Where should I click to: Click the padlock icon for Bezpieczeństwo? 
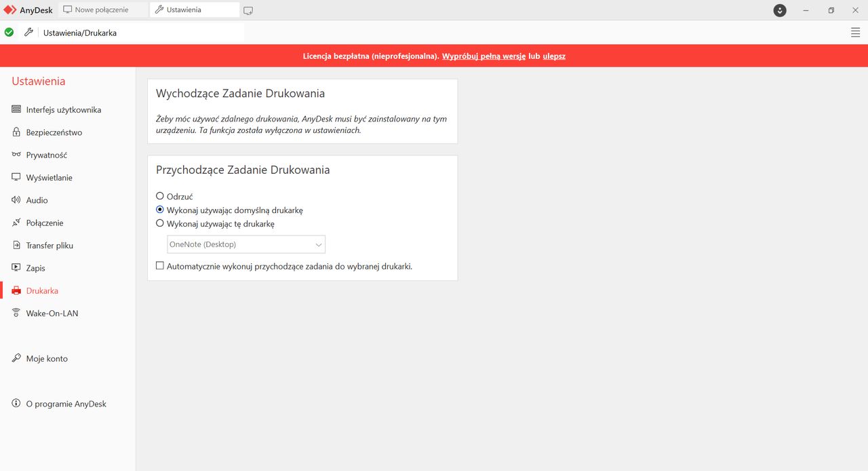(x=16, y=132)
